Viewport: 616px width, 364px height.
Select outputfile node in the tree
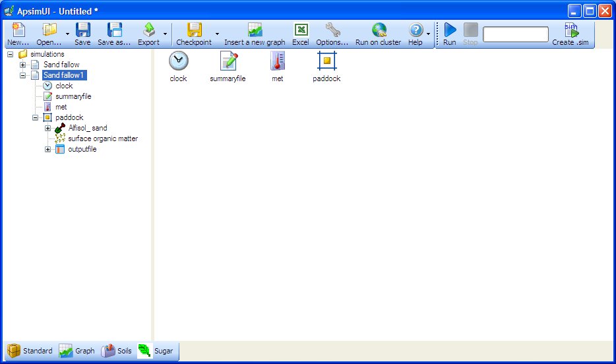(82, 149)
